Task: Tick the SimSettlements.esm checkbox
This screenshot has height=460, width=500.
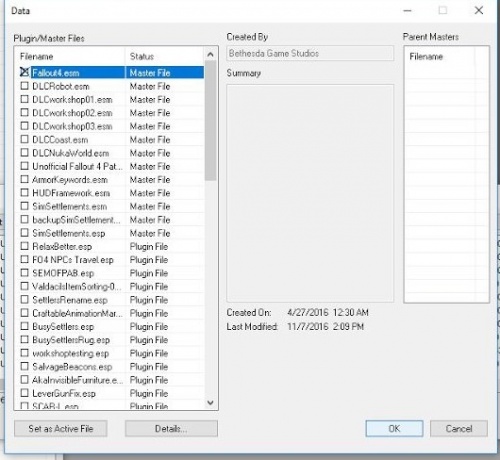Action: coord(24,206)
